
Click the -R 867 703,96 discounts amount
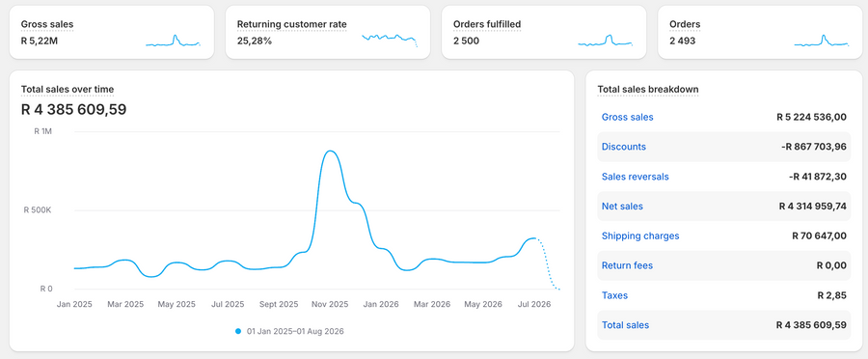(813, 147)
